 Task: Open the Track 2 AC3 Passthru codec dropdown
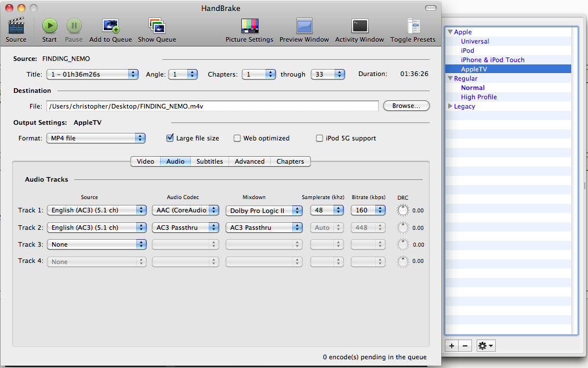185,228
